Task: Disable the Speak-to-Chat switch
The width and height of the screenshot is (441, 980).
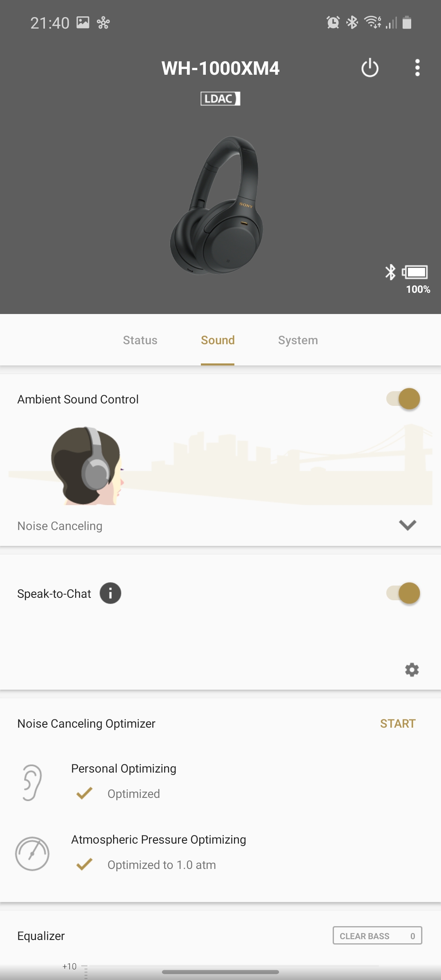Action: pyautogui.click(x=403, y=593)
